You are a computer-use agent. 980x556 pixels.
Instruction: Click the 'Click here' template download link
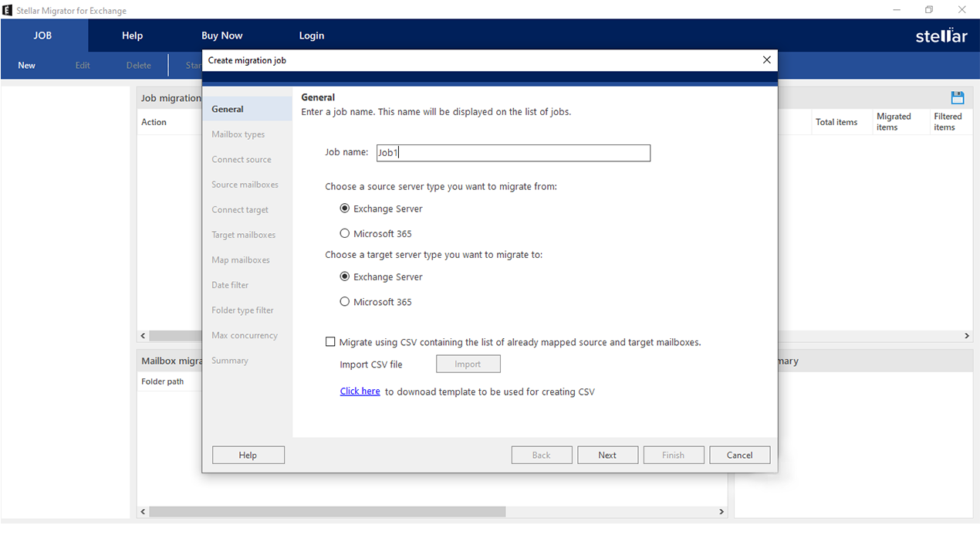point(360,392)
